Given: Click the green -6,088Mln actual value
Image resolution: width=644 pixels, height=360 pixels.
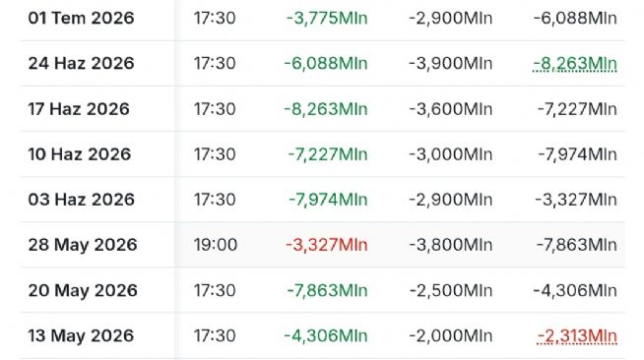Looking at the screenshot, I should point(326,64).
